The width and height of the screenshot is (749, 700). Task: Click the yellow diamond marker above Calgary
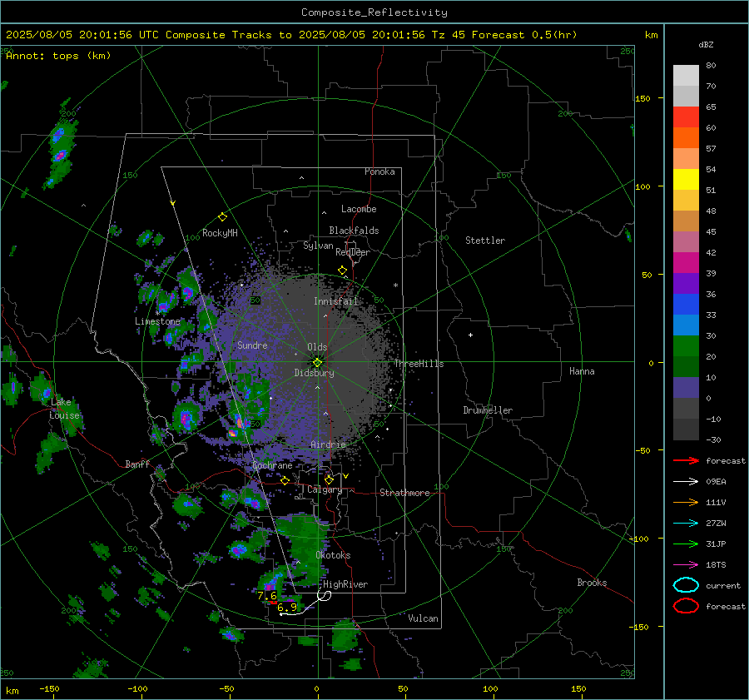(329, 479)
